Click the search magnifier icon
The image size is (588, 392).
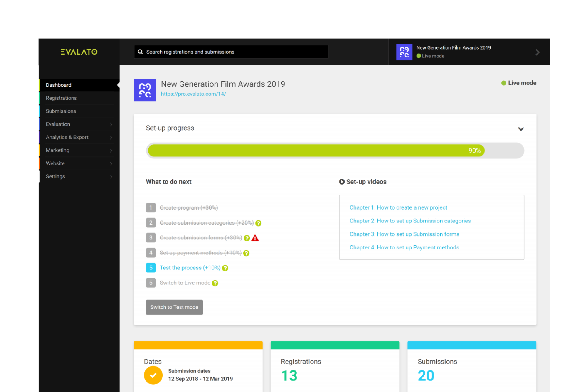[x=140, y=52]
